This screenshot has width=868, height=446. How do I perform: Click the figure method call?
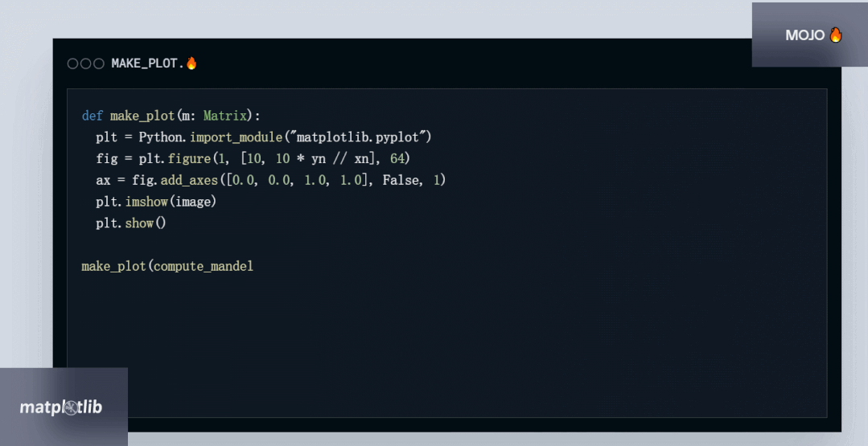click(189, 158)
